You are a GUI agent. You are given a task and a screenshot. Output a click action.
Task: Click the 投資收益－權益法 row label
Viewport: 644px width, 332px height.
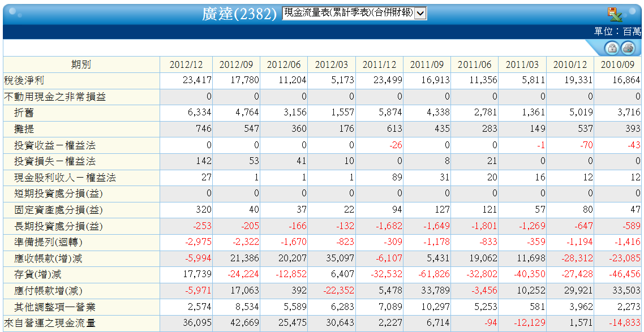[56, 145]
